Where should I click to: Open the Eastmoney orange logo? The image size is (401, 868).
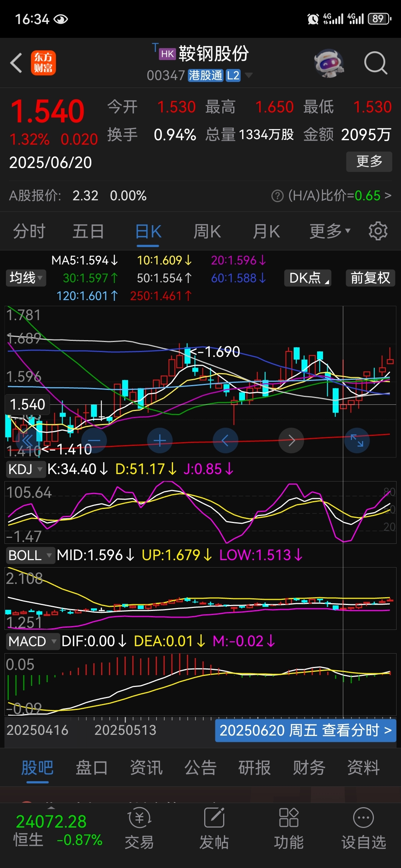[43, 63]
